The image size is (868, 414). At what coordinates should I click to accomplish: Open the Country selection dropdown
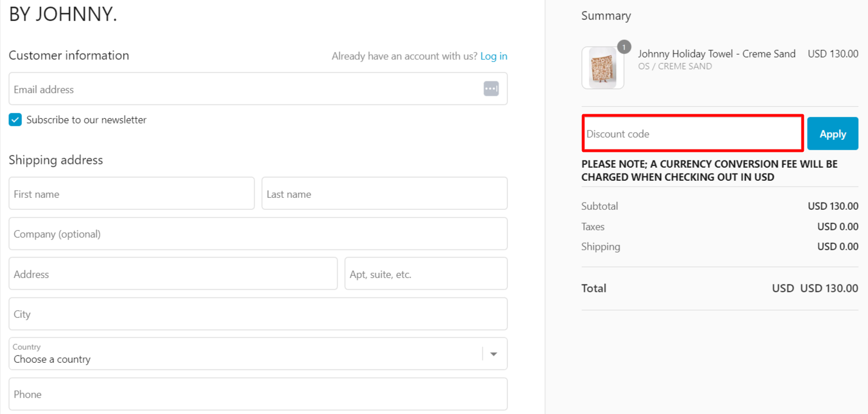point(244,354)
